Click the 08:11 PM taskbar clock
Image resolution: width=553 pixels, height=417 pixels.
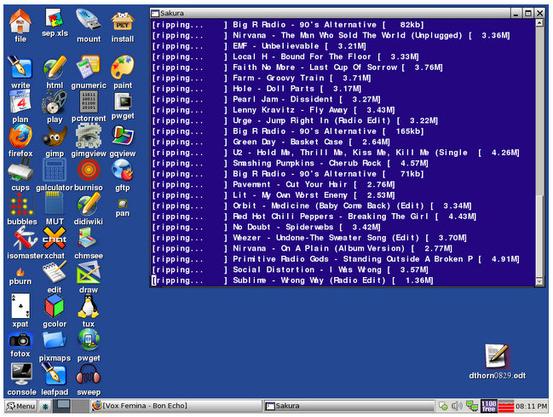(531, 406)
